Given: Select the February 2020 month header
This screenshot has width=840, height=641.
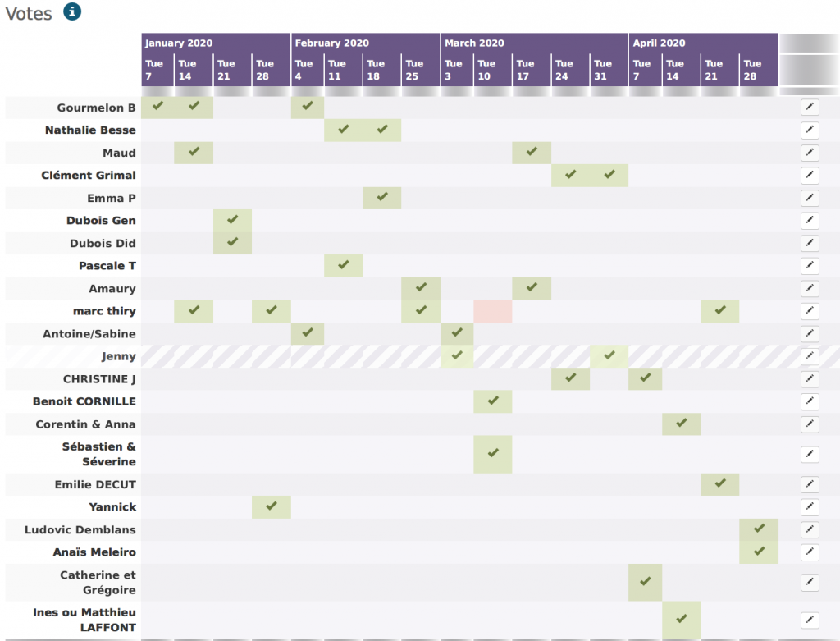Looking at the screenshot, I should pos(365,43).
